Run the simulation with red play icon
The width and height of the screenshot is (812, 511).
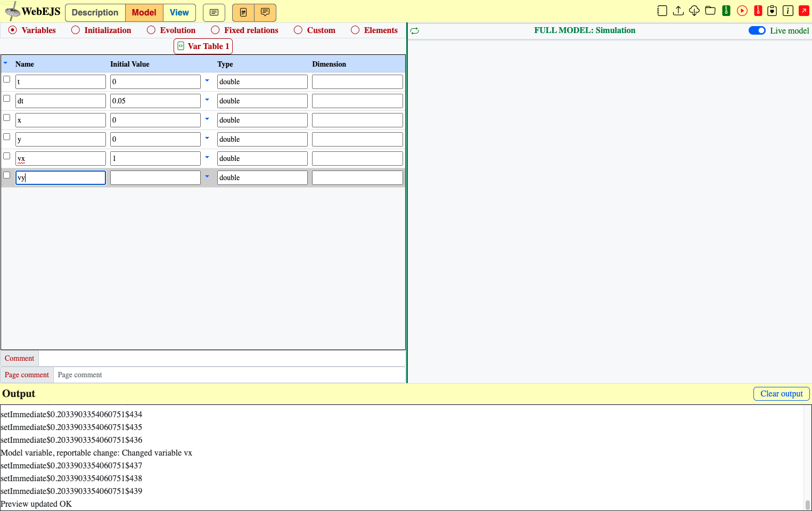(x=742, y=11)
